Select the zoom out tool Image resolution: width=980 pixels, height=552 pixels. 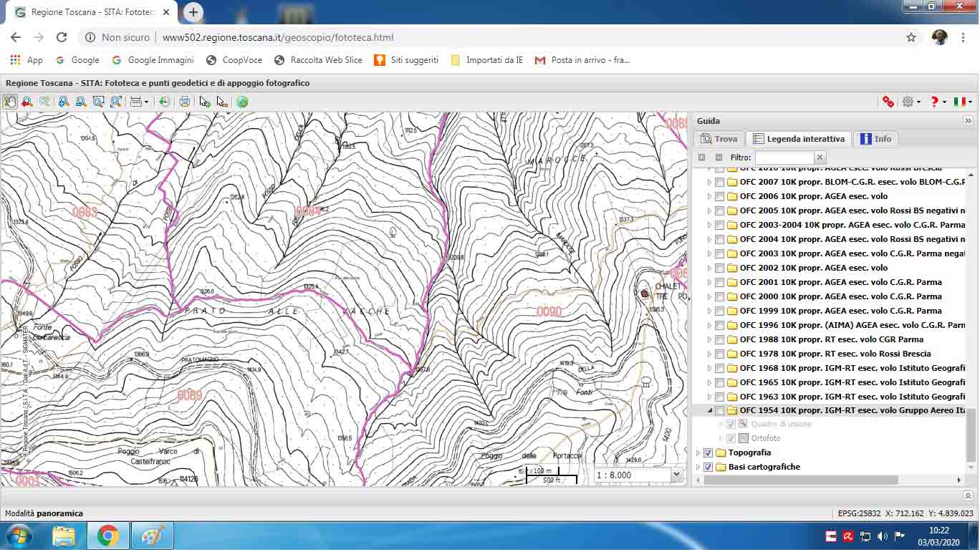click(81, 102)
